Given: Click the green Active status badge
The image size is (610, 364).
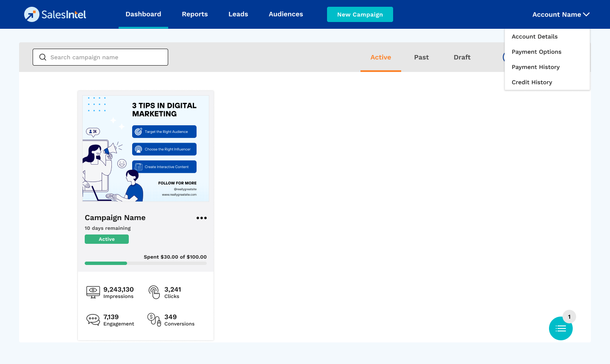Looking at the screenshot, I should coord(107,239).
